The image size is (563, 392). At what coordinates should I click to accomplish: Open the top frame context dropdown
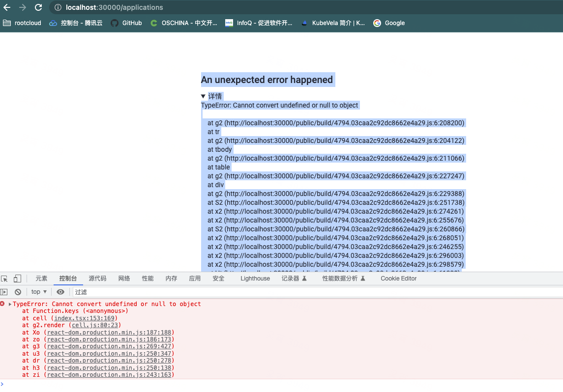pyautogui.click(x=38, y=292)
